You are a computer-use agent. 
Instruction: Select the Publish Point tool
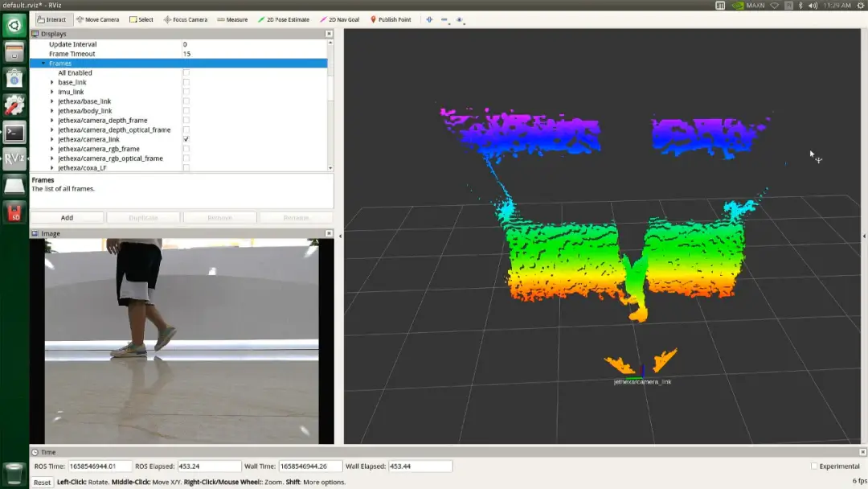390,19
